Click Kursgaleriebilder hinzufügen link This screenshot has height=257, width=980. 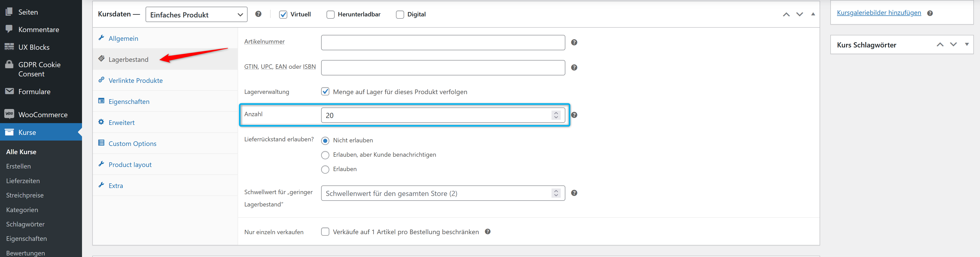(x=879, y=13)
